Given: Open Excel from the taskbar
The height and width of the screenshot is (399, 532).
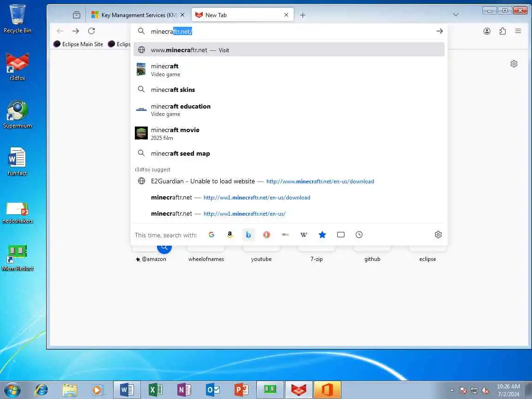Looking at the screenshot, I should [x=155, y=390].
